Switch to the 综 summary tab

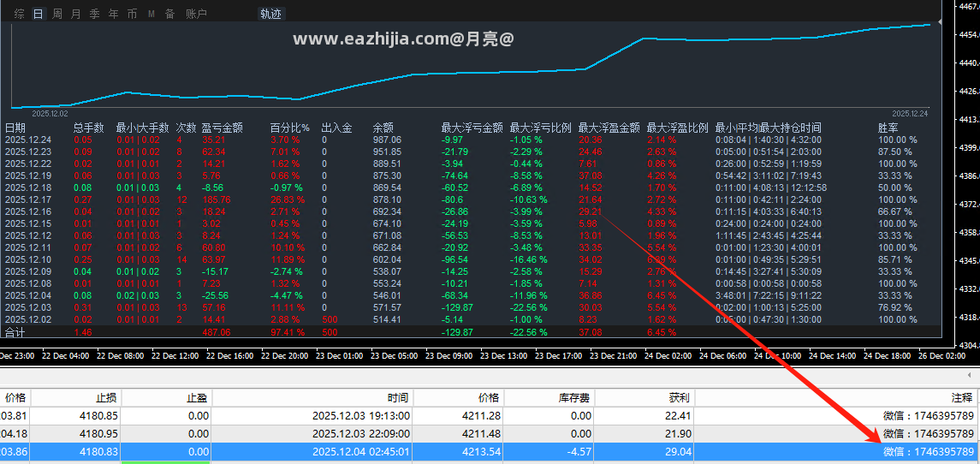tap(20, 14)
